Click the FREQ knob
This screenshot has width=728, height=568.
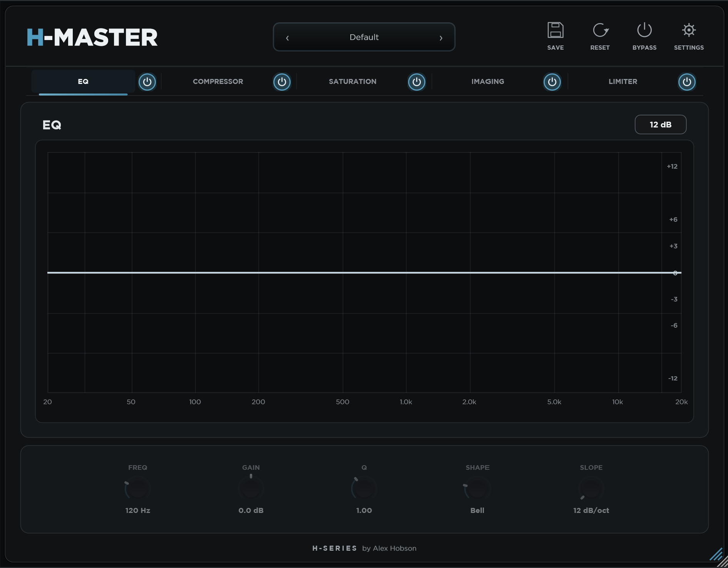click(x=137, y=489)
